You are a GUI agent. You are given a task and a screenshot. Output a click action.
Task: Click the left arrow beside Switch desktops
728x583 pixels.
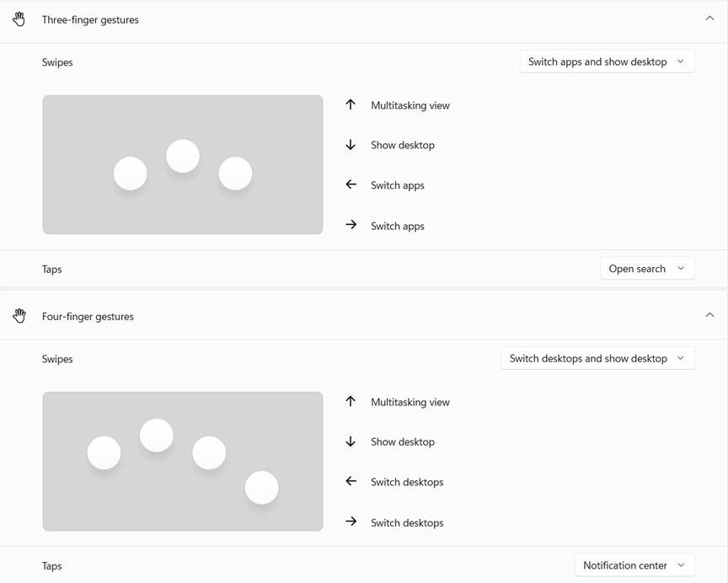[x=351, y=481]
